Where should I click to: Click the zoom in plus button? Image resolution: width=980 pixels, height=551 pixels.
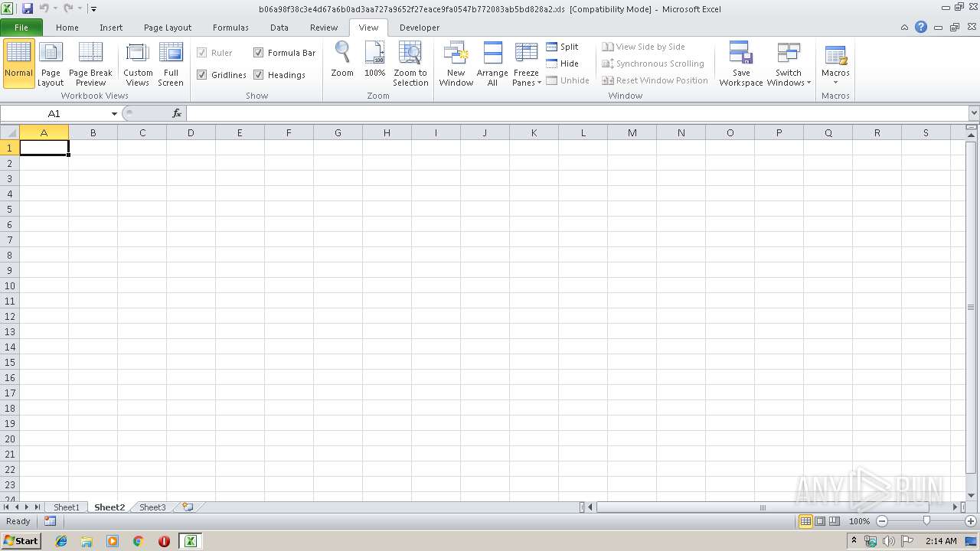click(x=971, y=521)
